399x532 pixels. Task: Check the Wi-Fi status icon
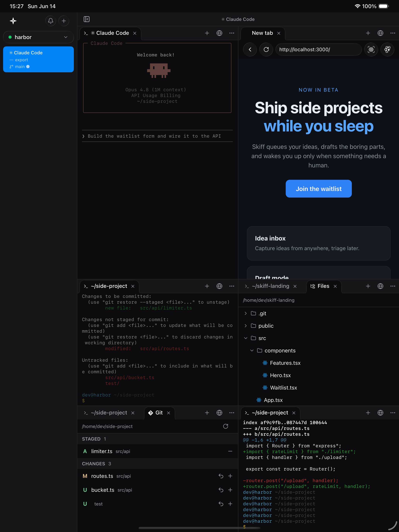point(357,6)
